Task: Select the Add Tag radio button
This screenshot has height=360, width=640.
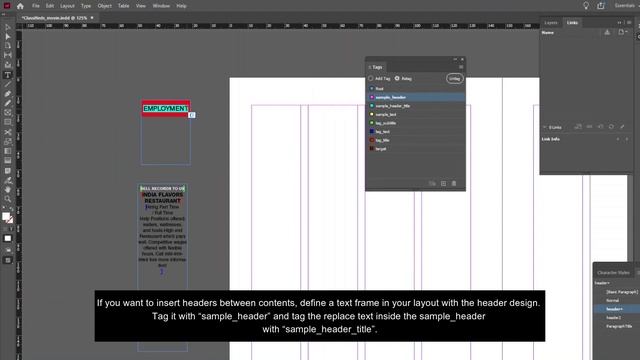Action: 371,78
